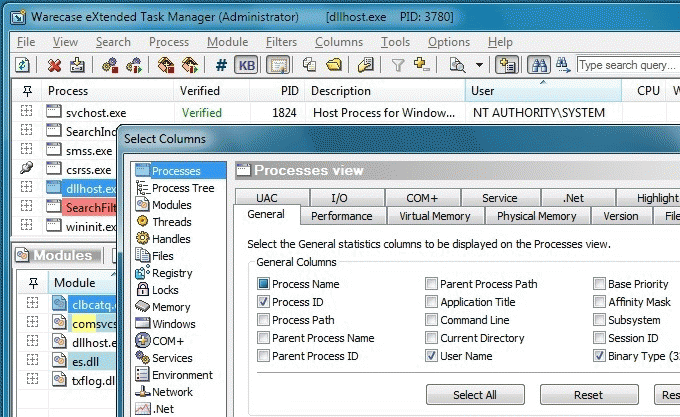Uncheck the Process ID checkbox

pyautogui.click(x=263, y=302)
